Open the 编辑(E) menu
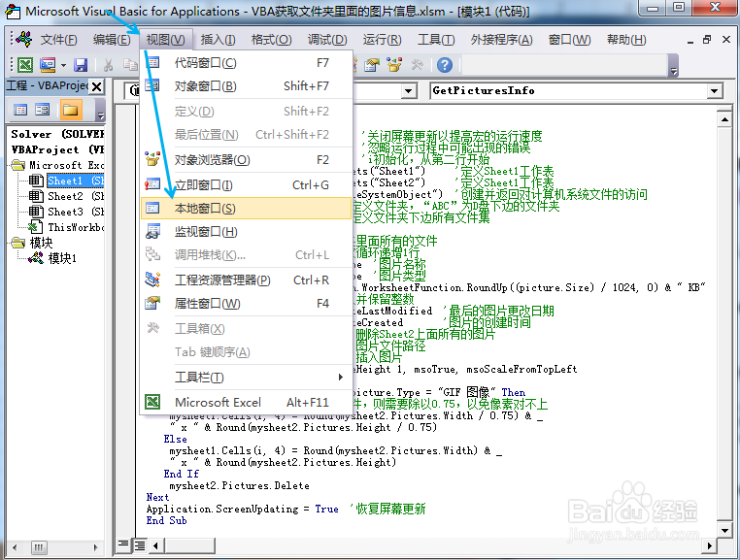Image resolution: width=740 pixels, height=560 pixels. [x=112, y=40]
